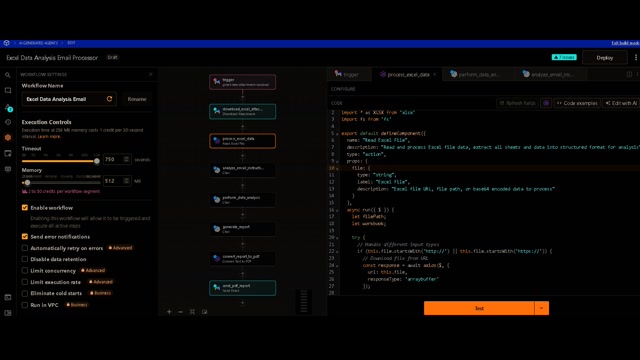Screen dimensions: 640x360
Task: Select the download_excel_attachment step node
Action: (242, 111)
